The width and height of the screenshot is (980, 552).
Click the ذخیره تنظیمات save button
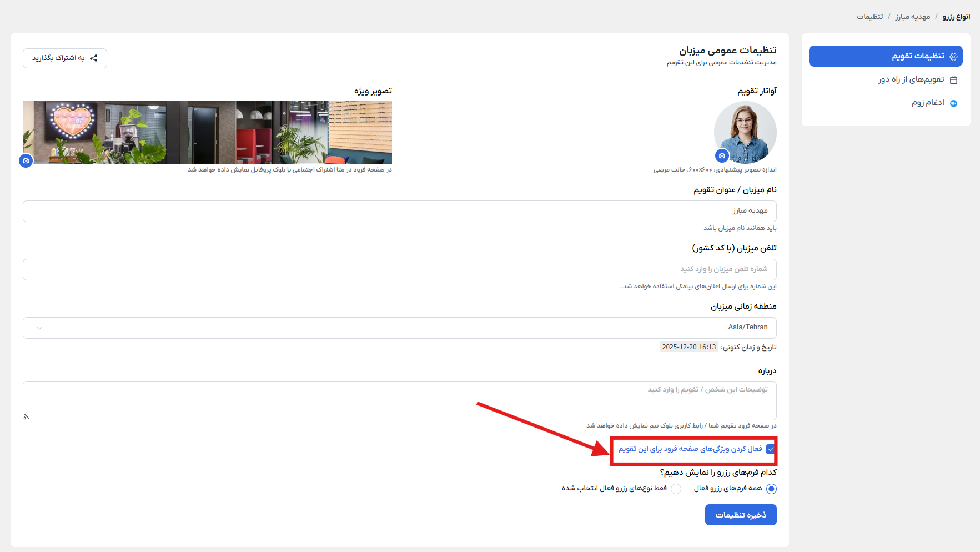[741, 515]
